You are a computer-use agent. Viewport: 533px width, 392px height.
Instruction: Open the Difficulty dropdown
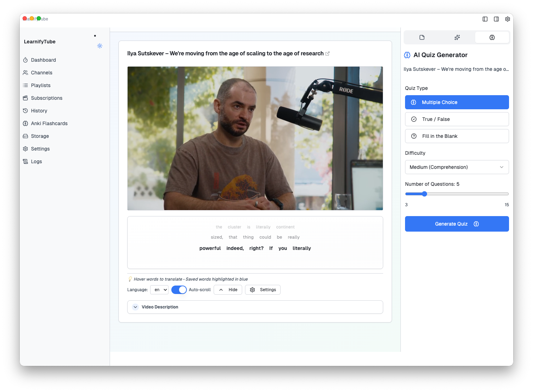click(457, 167)
